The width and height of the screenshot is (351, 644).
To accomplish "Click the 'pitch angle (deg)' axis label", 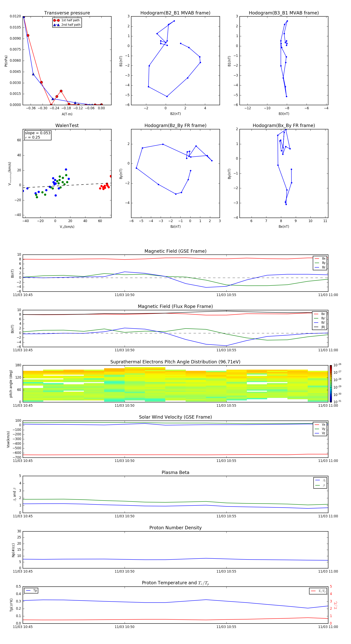I will 11,384.
